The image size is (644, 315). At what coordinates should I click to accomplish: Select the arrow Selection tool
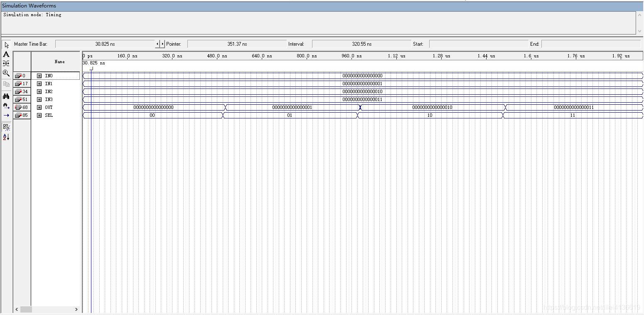tap(6, 45)
